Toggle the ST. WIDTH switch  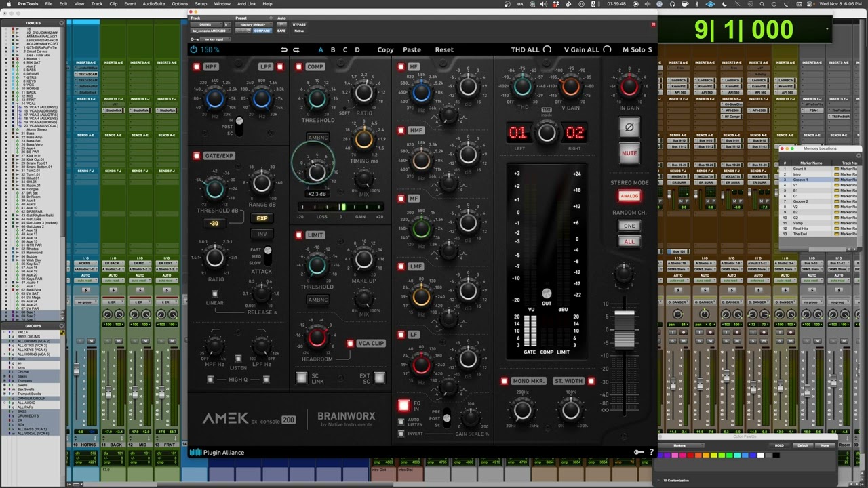[x=591, y=381]
